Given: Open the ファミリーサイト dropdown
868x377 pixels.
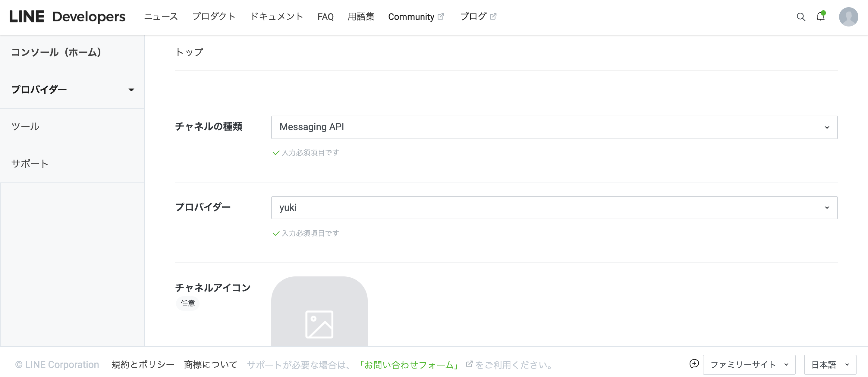Looking at the screenshot, I should [749, 364].
